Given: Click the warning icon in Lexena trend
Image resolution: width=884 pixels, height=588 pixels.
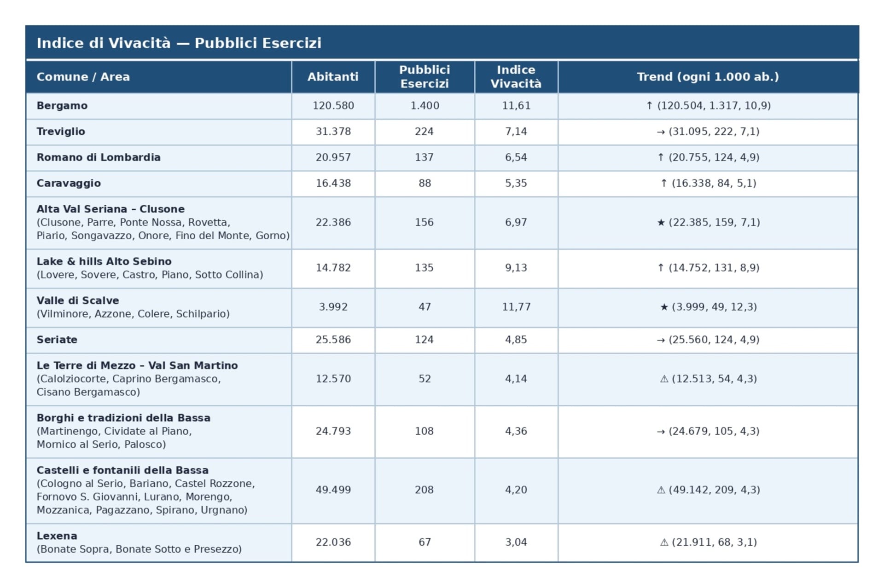Looking at the screenshot, I should [664, 542].
